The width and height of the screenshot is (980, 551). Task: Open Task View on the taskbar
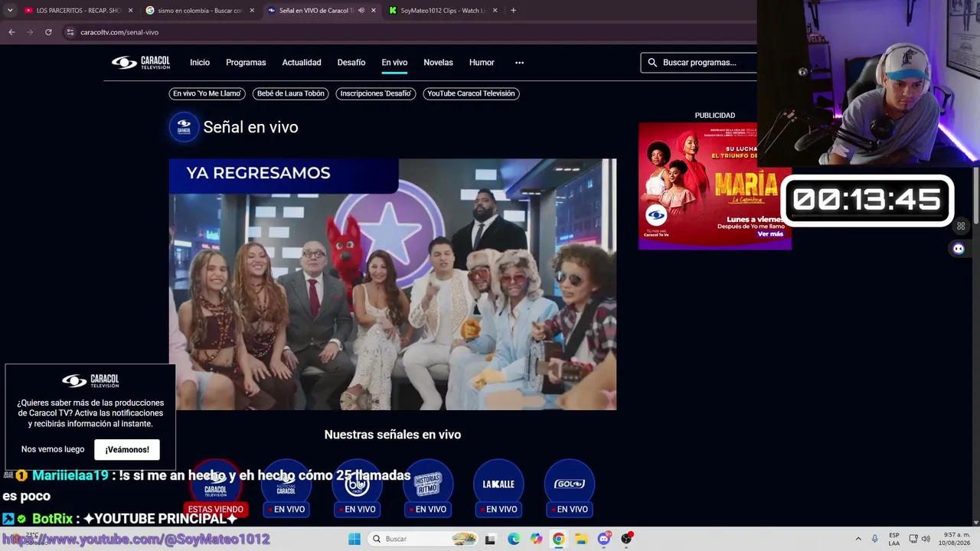pyautogui.click(x=491, y=540)
